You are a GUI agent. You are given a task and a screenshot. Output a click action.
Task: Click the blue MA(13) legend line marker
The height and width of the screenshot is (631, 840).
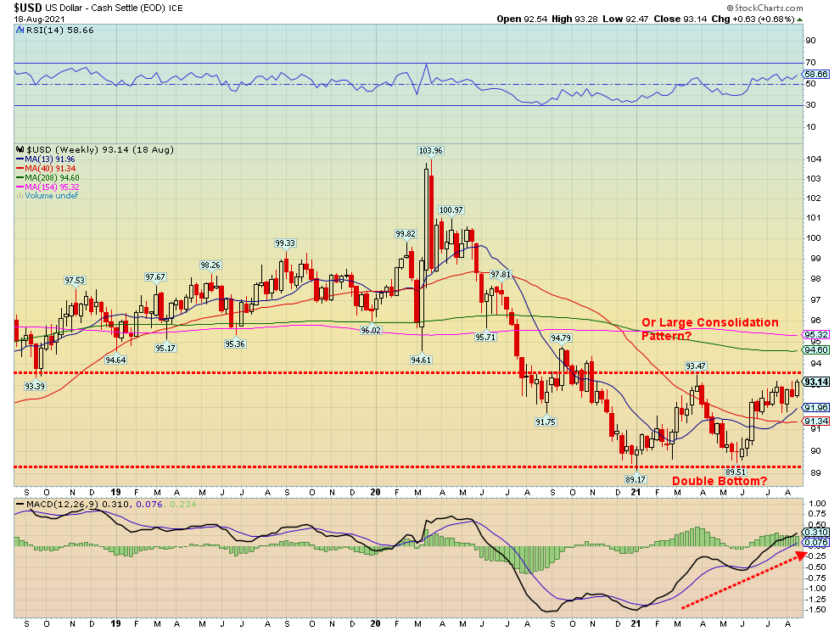click(x=19, y=159)
